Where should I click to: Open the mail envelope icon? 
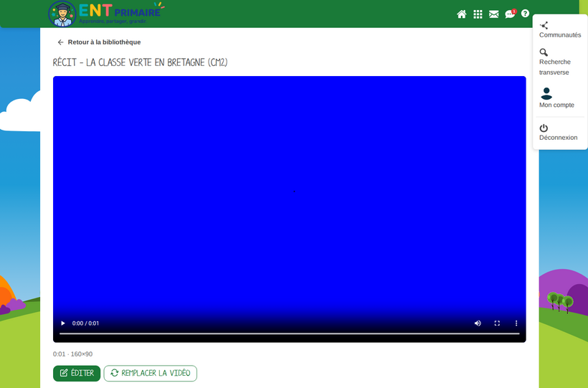(494, 14)
